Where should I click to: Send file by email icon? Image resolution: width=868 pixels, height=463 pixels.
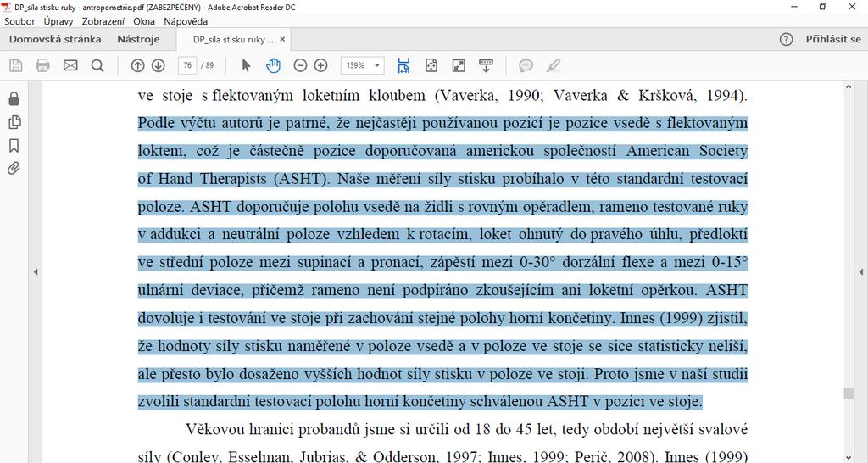coord(70,65)
